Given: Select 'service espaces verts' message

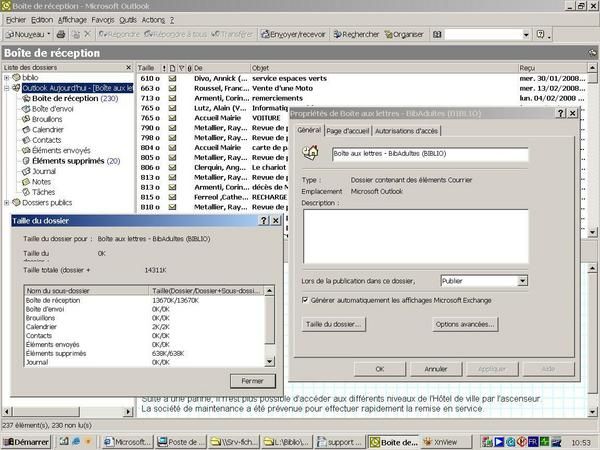Looking at the screenshot, I should coord(289,78).
